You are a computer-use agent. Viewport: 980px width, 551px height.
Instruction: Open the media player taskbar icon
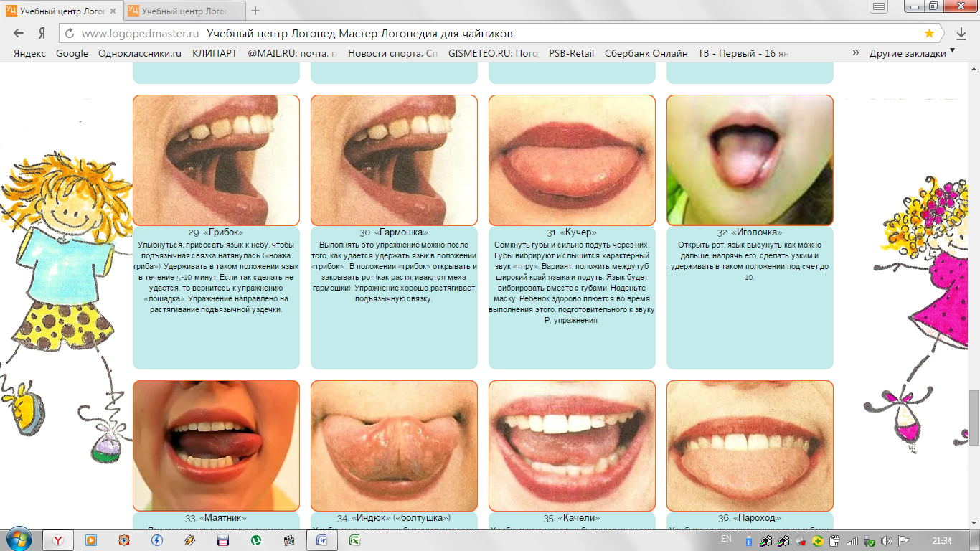91,540
